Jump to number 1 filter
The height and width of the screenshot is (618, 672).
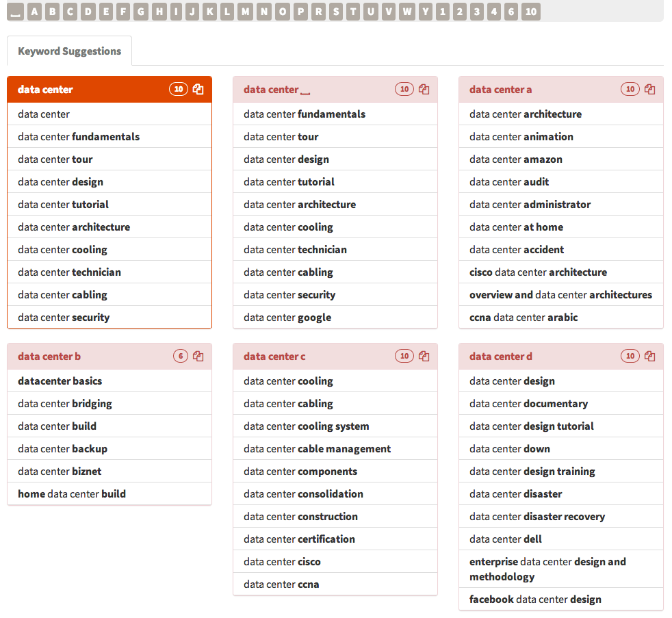tap(443, 12)
